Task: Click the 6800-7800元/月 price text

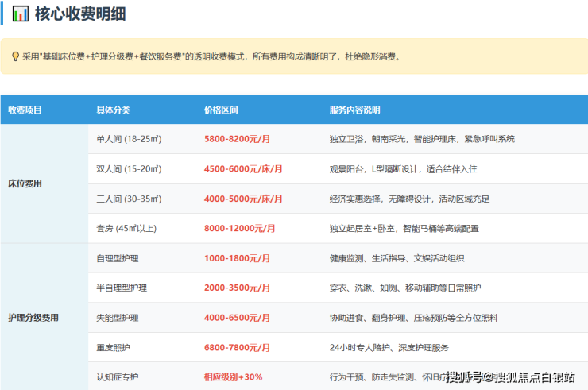Action: [237, 348]
